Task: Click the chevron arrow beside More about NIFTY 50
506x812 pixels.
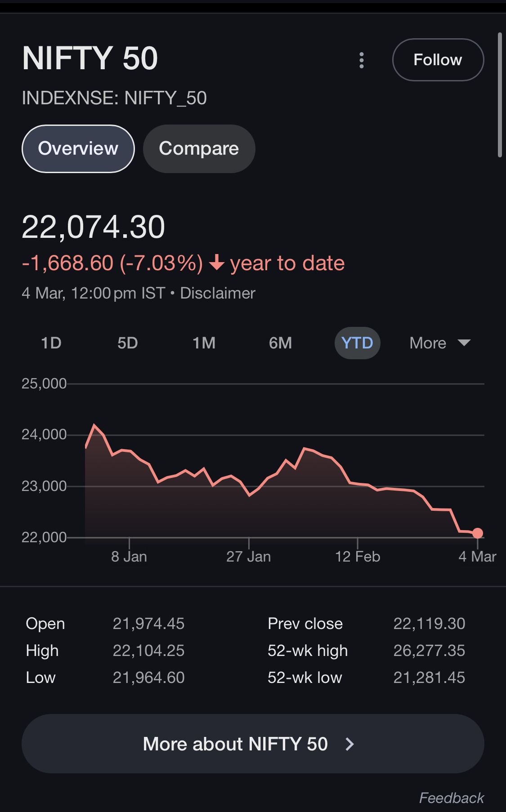Action: coord(350,744)
